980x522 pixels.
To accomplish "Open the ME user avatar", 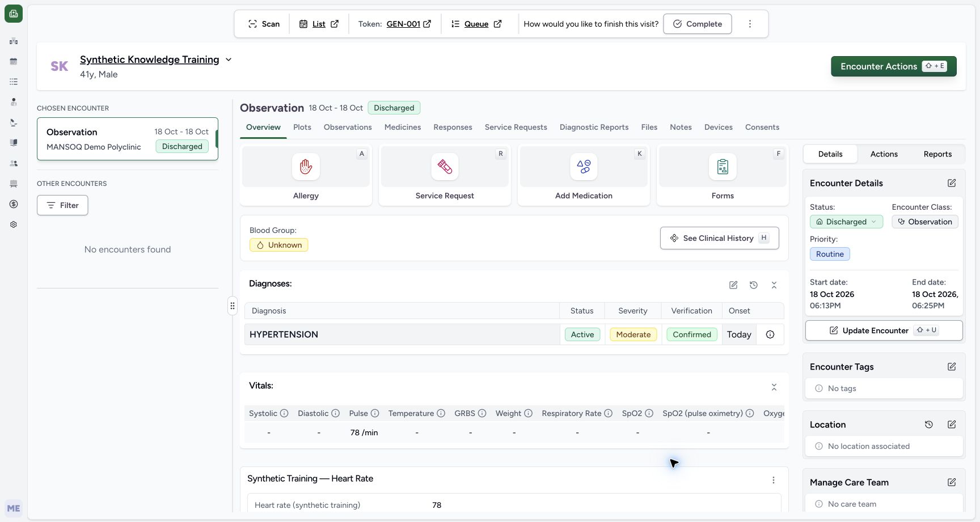I will pyautogui.click(x=14, y=508).
